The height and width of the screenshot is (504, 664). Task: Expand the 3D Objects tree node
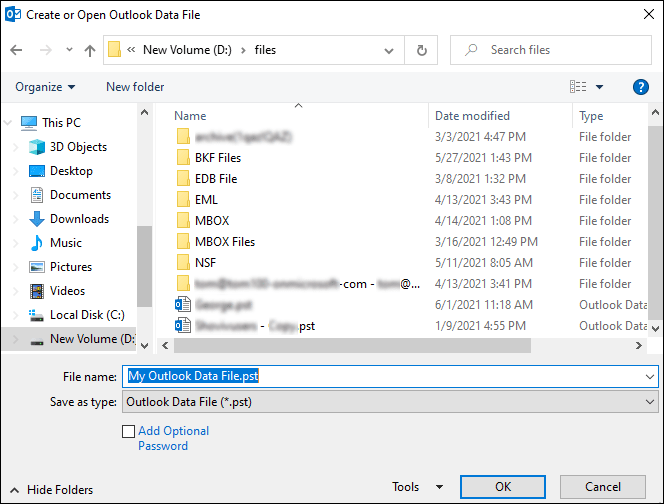(x=16, y=147)
